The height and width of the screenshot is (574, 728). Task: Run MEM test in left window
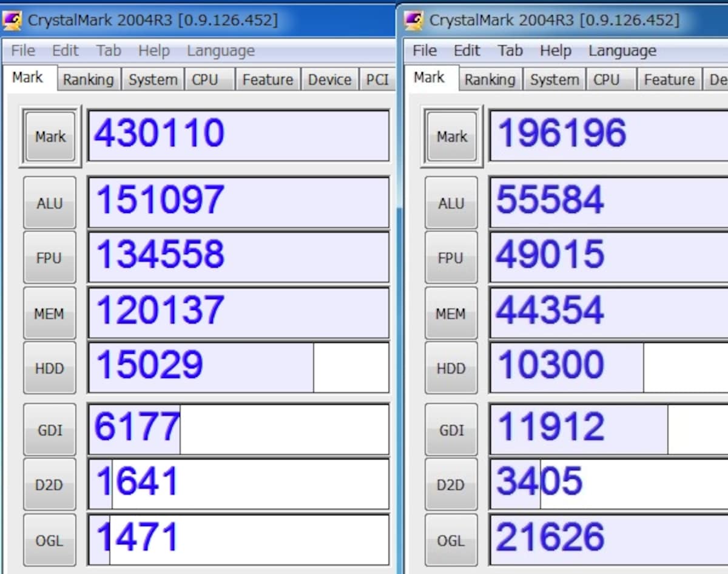[x=50, y=313]
